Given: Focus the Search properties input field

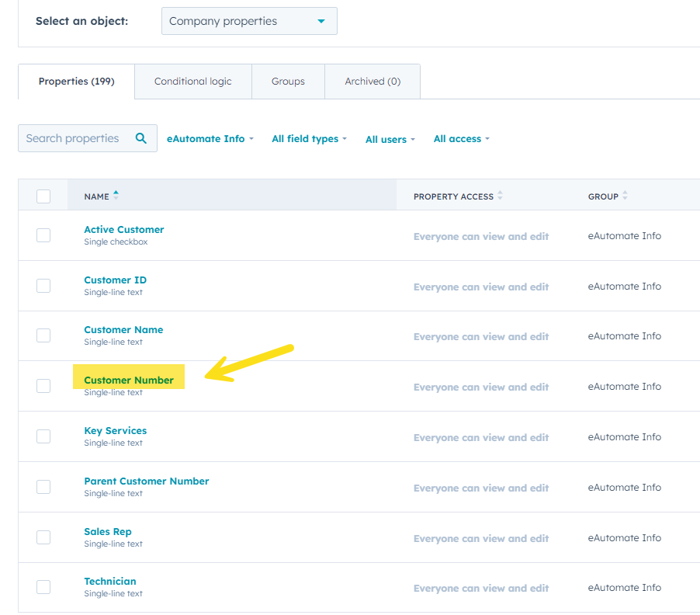Looking at the screenshot, I should (x=88, y=138).
